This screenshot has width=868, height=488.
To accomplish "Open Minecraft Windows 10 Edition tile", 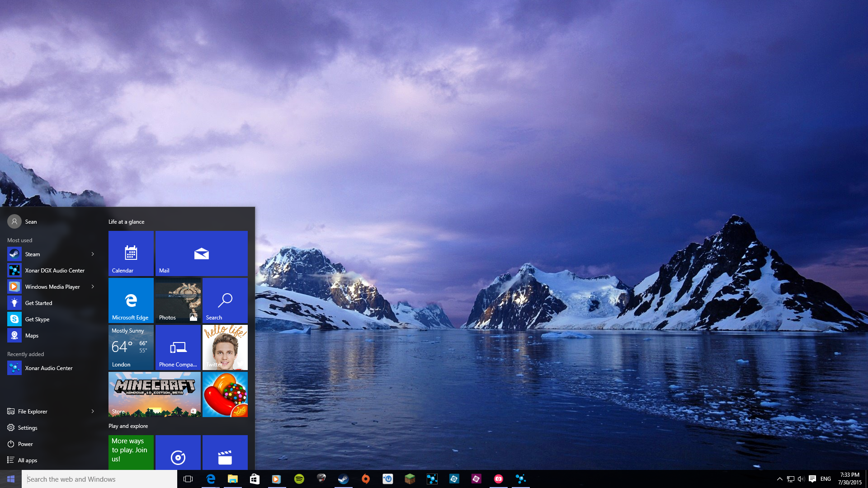I will [155, 394].
